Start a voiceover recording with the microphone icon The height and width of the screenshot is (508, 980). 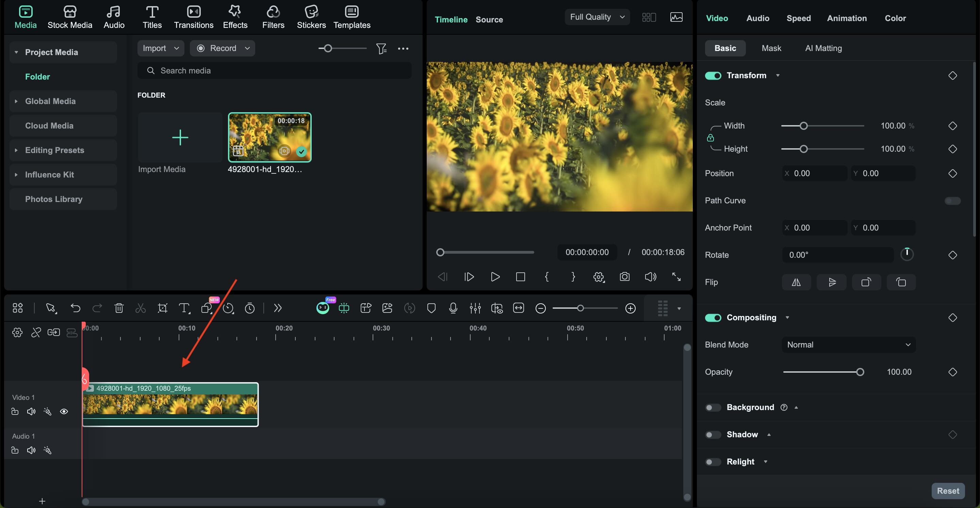pos(453,308)
